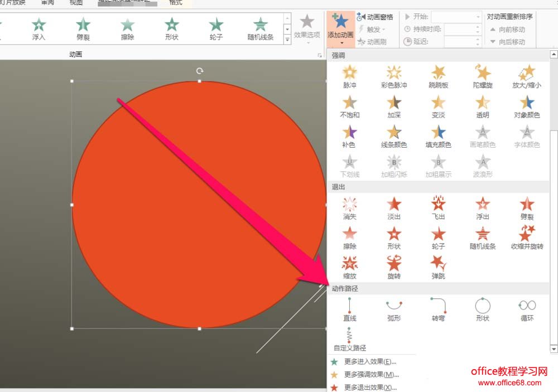Apply the red 擦除 exit effect
This screenshot has height=392, width=558.
pyautogui.click(x=349, y=238)
